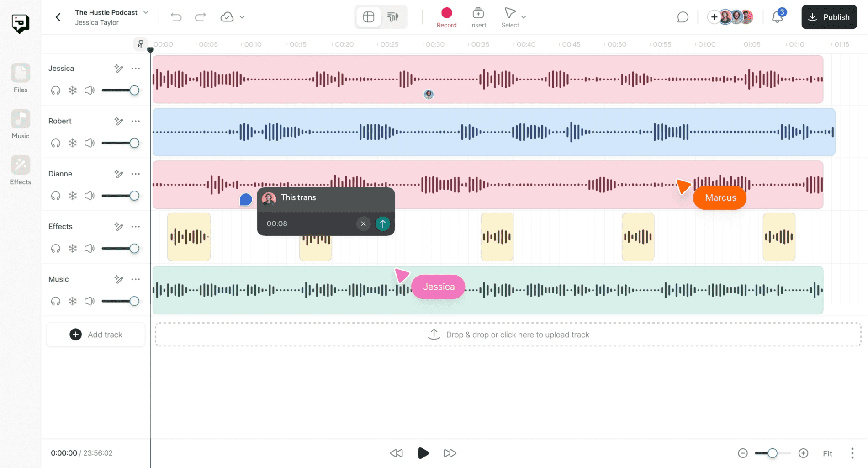Fast forward playback
Screen dimensions: 868x468
(450, 453)
